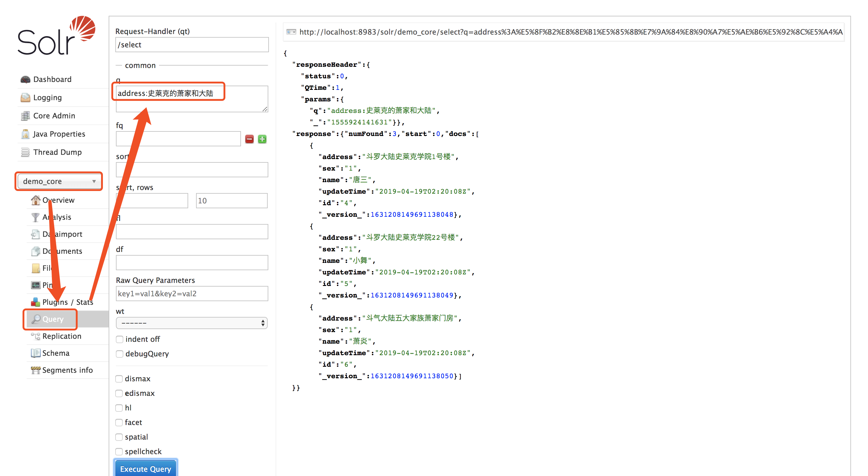Click the Raw Query Parameters field
The image size is (868, 476).
[192, 293]
